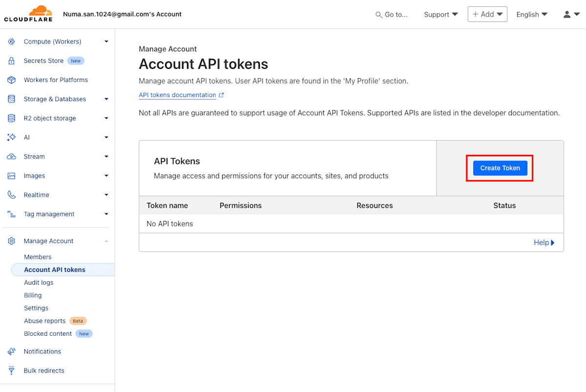Click the Manage Account gear icon
586x392 pixels.
pos(11,241)
